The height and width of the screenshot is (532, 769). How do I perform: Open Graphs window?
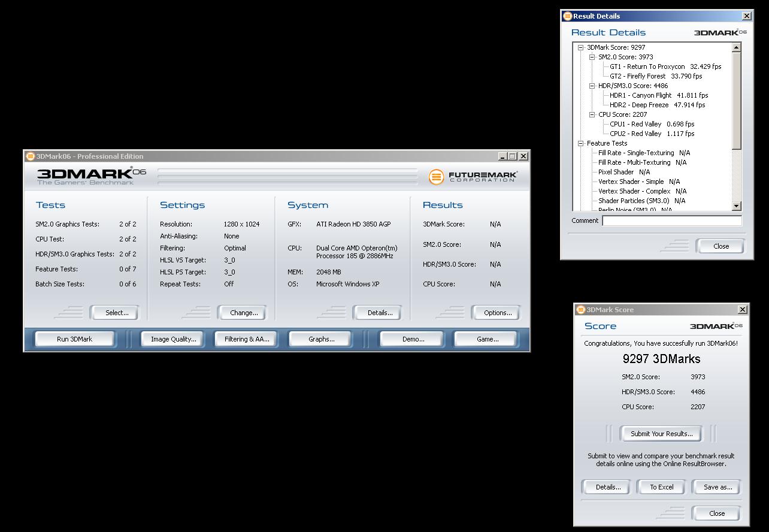tap(322, 339)
